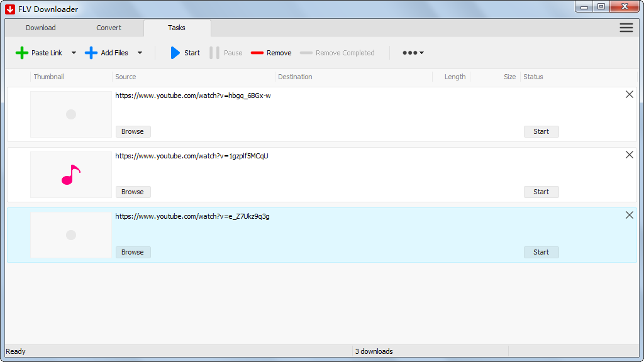Image resolution: width=644 pixels, height=362 pixels.
Task: Remove the 1gzplf5MCqU task with its X
Action: pyautogui.click(x=629, y=155)
